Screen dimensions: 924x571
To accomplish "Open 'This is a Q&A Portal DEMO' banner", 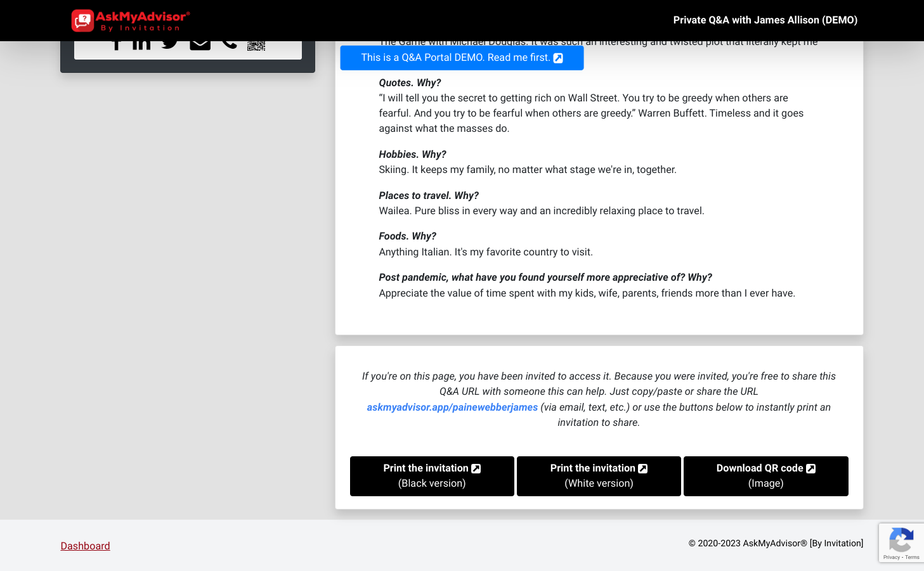I will pyautogui.click(x=462, y=58).
